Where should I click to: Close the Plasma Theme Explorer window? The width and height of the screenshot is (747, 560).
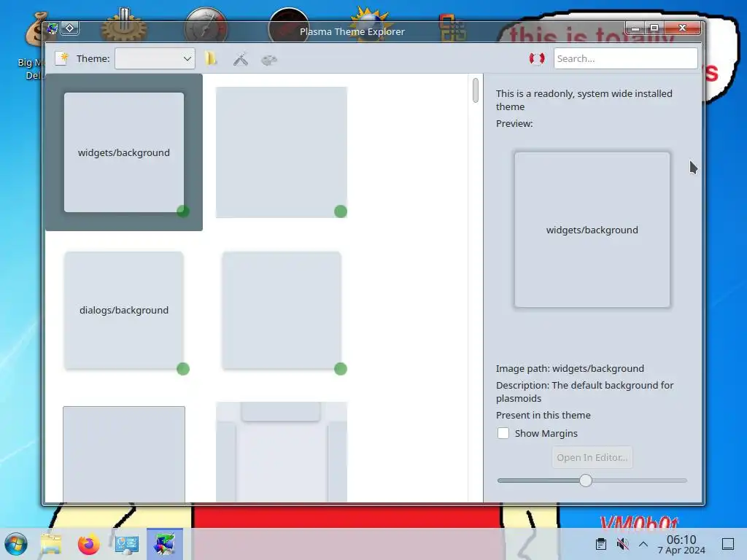coord(682,28)
